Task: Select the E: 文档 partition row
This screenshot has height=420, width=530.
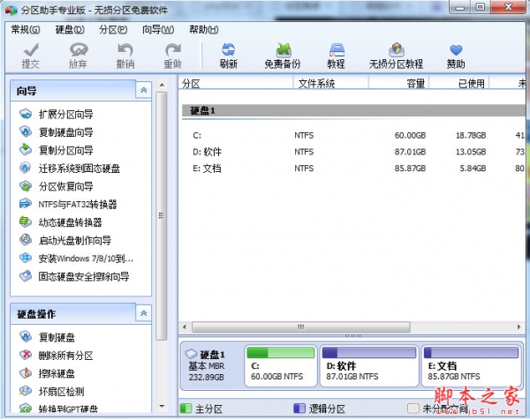Action: click(x=353, y=169)
